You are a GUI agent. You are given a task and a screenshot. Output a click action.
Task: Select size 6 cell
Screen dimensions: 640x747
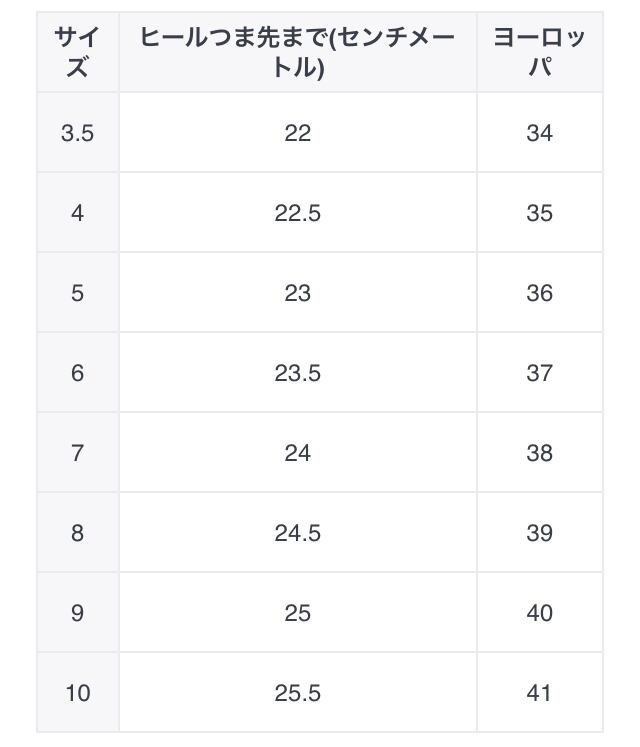77,373
